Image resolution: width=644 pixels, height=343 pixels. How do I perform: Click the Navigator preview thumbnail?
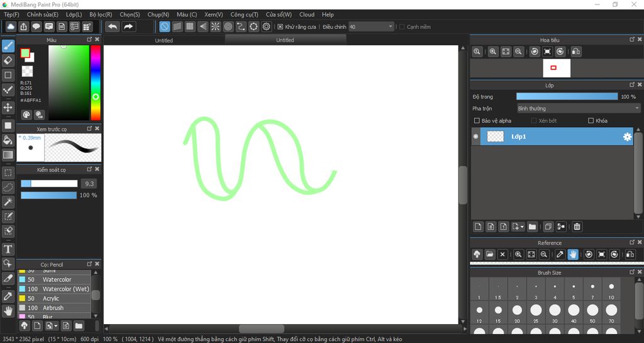pyautogui.click(x=557, y=68)
